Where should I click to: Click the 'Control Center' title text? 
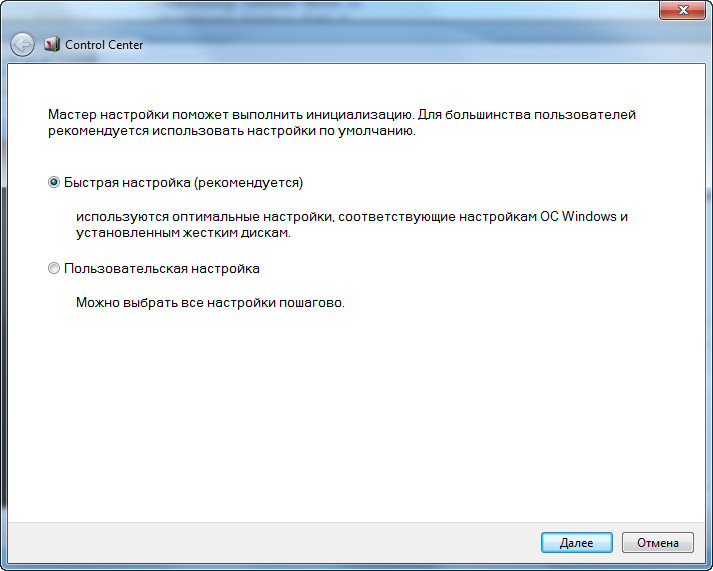tap(104, 45)
